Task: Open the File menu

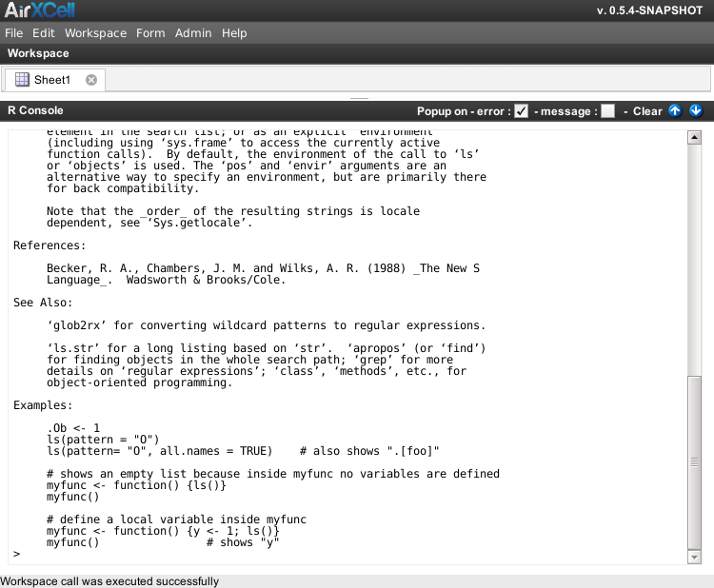Action: (13, 33)
